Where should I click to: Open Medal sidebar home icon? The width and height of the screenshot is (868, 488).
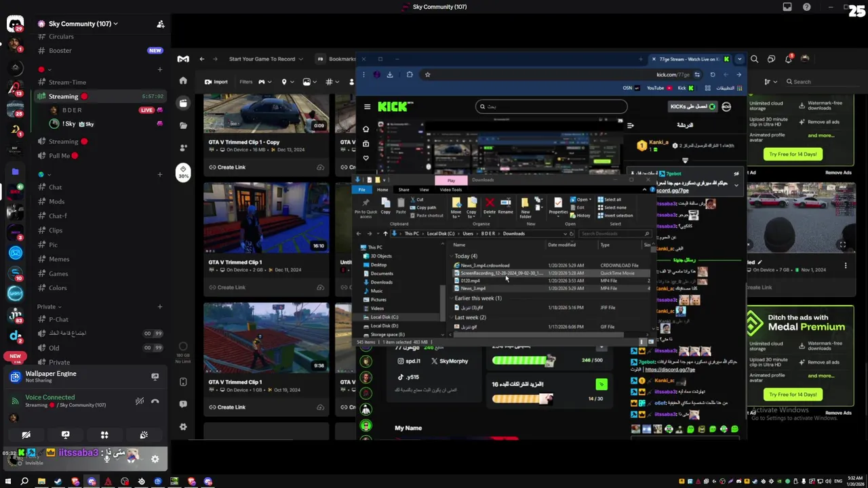click(x=183, y=81)
